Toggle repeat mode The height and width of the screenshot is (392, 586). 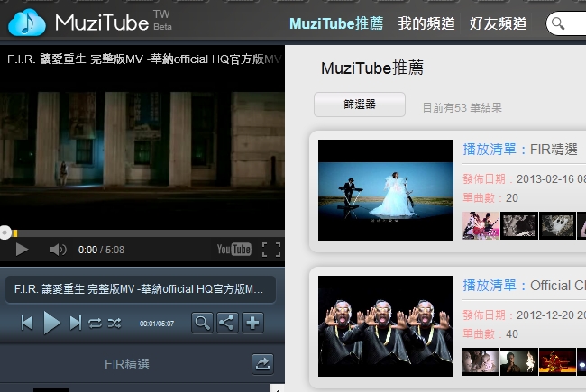[x=95, y=323]
